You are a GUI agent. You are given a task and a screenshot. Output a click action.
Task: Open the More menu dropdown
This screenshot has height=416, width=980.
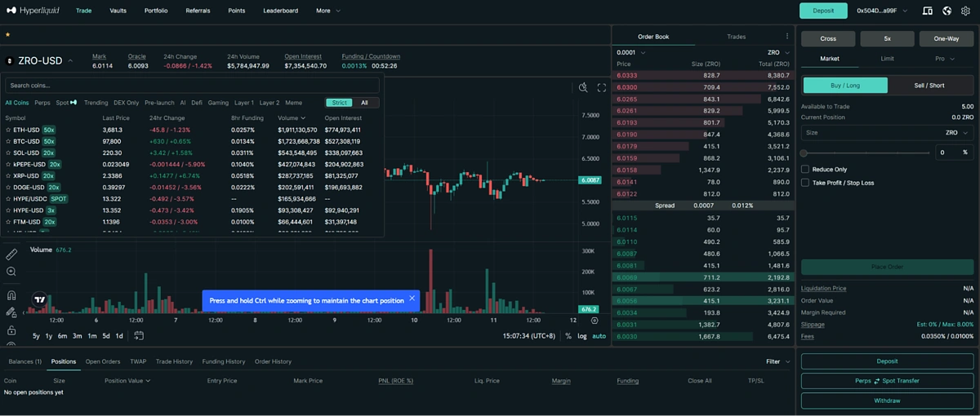[328, 11]
